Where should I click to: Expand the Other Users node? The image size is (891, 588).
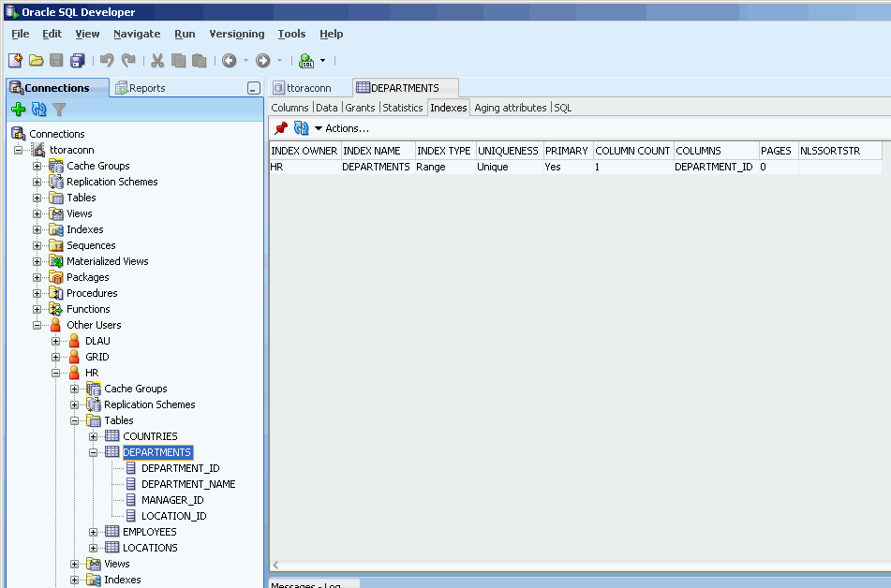(x=37, y=324)
